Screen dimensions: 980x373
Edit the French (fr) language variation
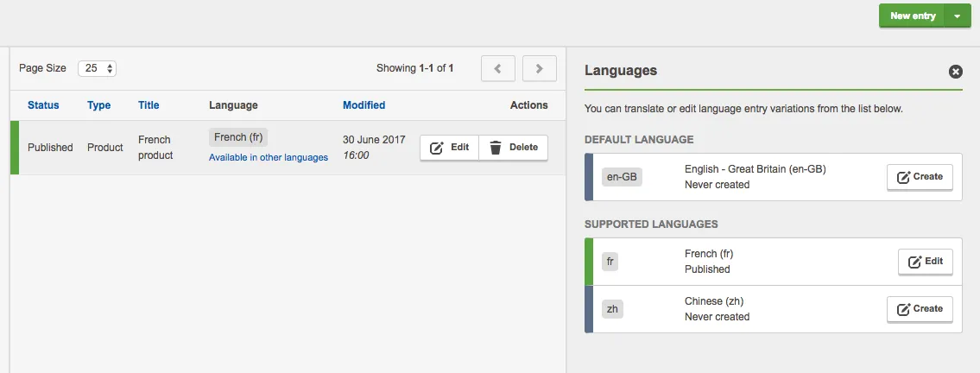pos(925,262)
